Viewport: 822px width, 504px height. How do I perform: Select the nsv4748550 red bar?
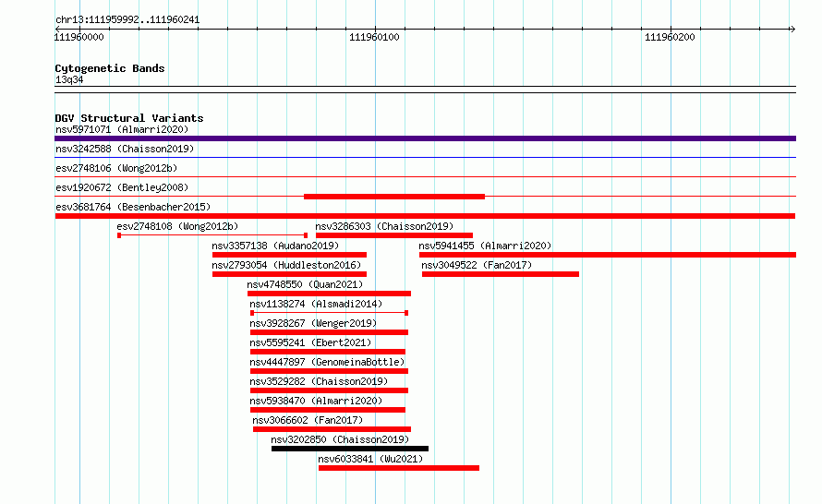pyautogui.click(x=329, y=294)
